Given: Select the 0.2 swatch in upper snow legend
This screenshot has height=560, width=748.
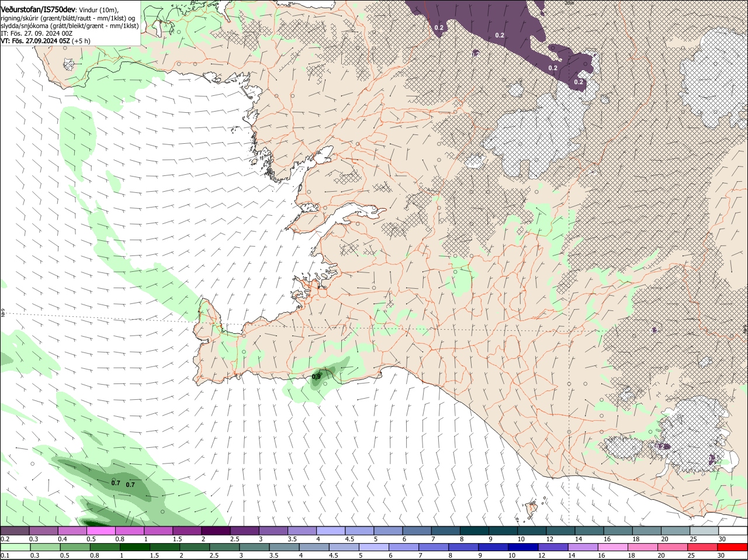Looking at the screenshot, I should pyautogui.click(x=15, y=530).
